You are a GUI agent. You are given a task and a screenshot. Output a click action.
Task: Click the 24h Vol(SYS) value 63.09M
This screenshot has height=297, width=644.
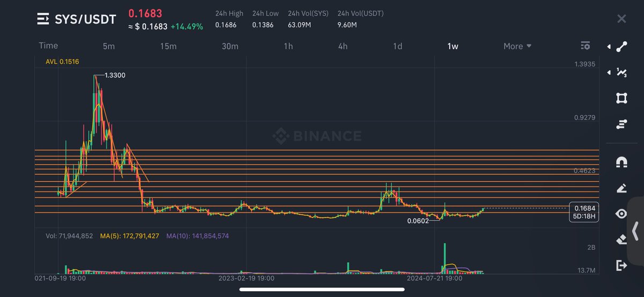301,25
